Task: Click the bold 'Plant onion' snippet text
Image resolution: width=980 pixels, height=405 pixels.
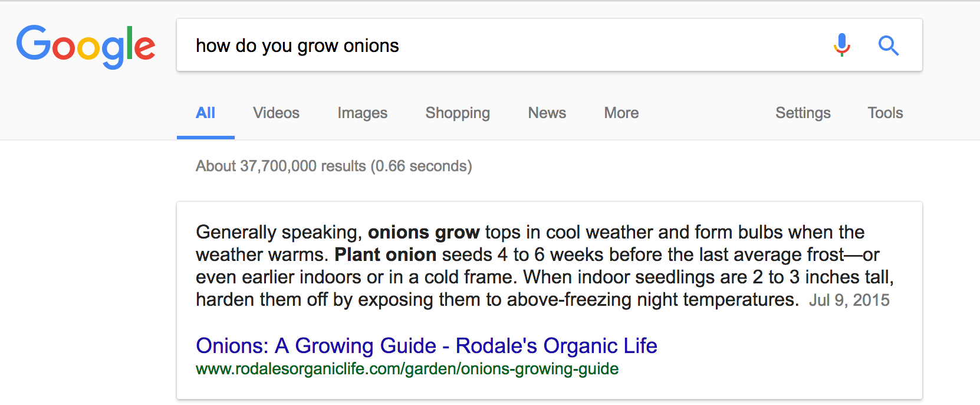Action: tap(385, 254)
